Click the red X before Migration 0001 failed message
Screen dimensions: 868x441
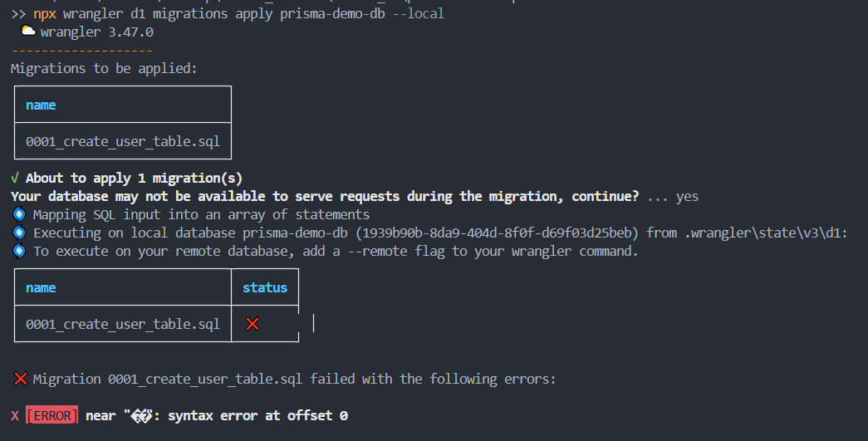pyautogui.click(x=21, y=379)
